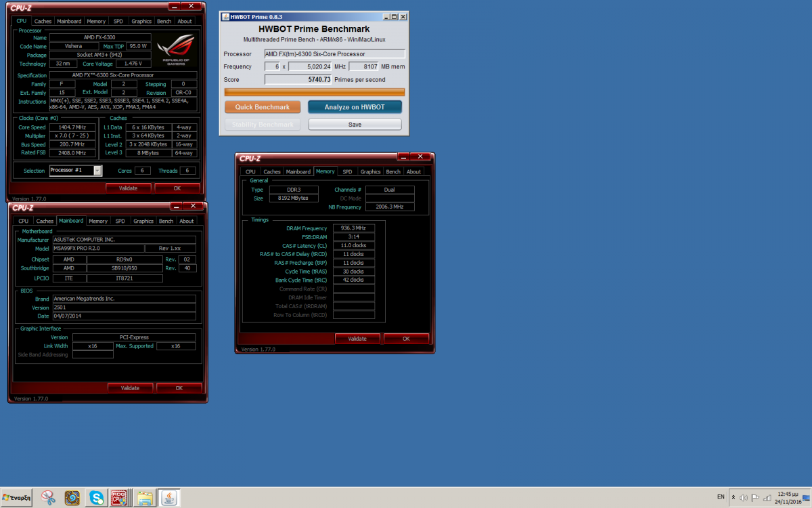The height and width of the screenshot is (508, 812).
Task: Open the Windows Explorer folder taskbar icon
Action: point(144,498)
